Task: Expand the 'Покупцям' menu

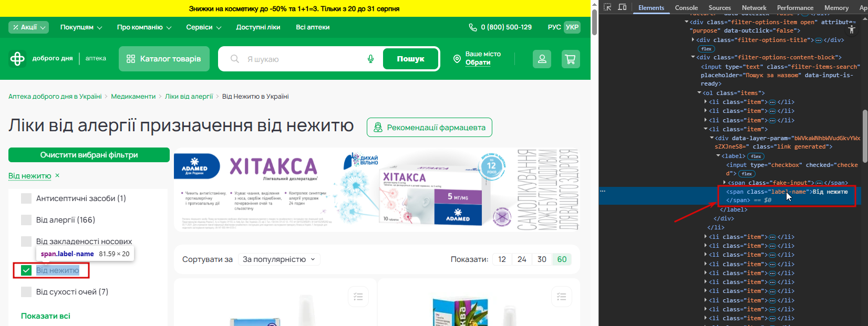Action: tap(81, 27)
